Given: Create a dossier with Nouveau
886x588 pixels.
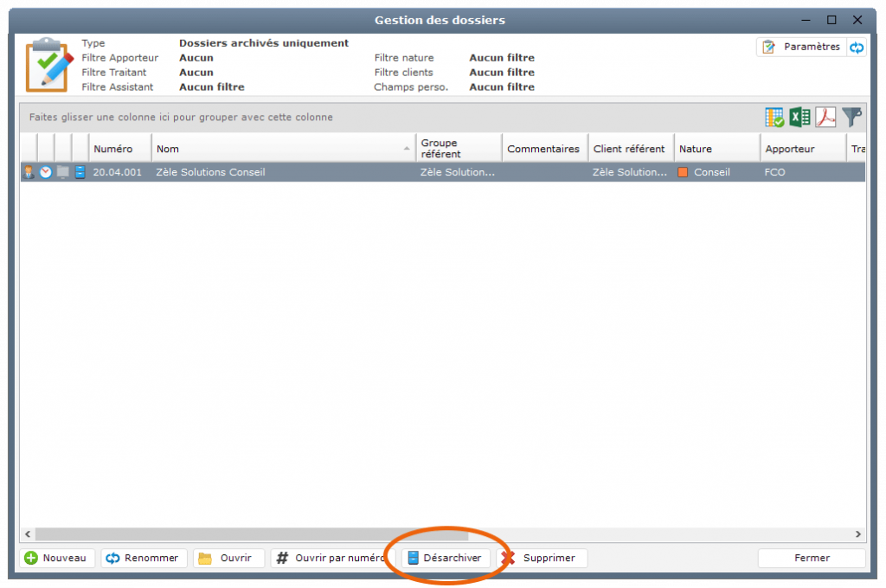Looking at the screenshot, I should click(x=57, y=559).
